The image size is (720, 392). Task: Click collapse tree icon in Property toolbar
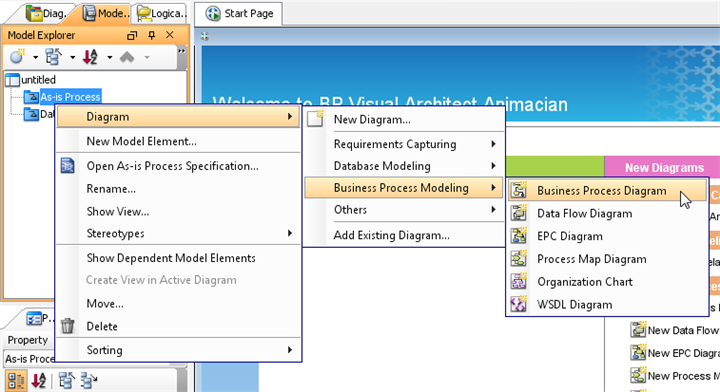pyautogui.click(x=89, y=381)
